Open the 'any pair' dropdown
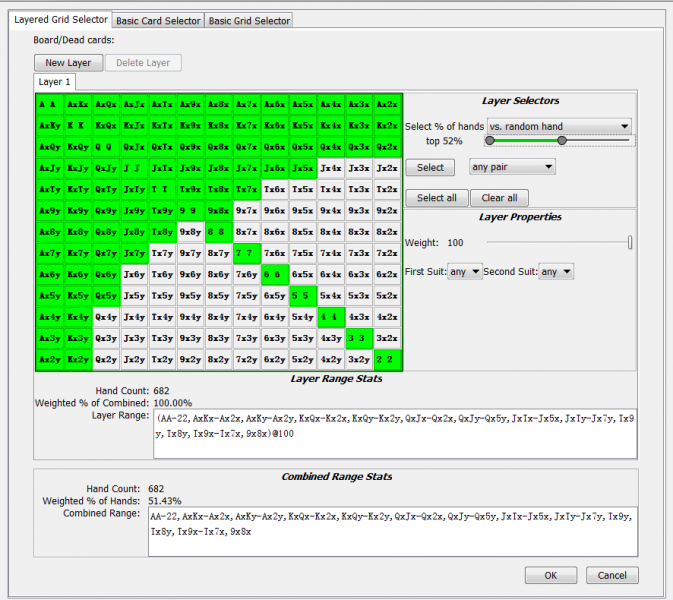The image size is (673, 600). (512, 167)
